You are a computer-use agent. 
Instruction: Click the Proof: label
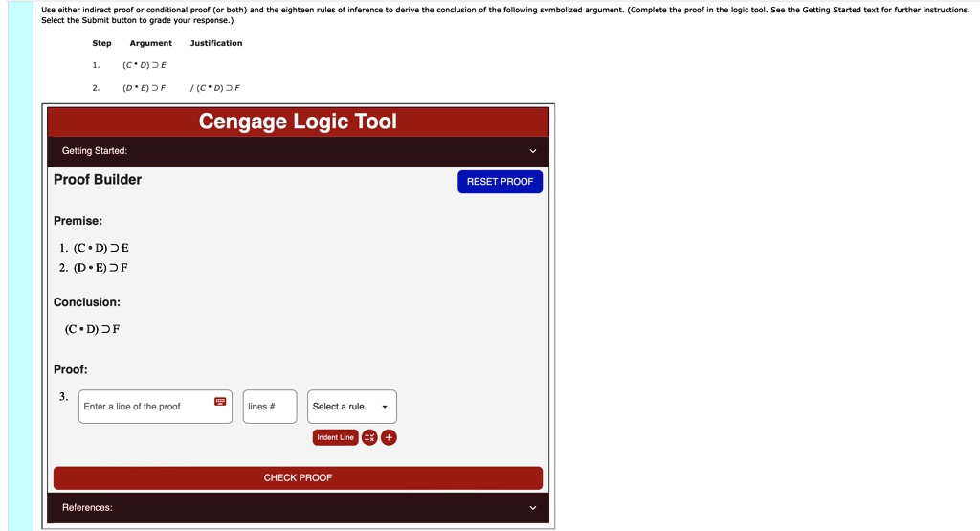pyautogui.click(x=71, y=370)
